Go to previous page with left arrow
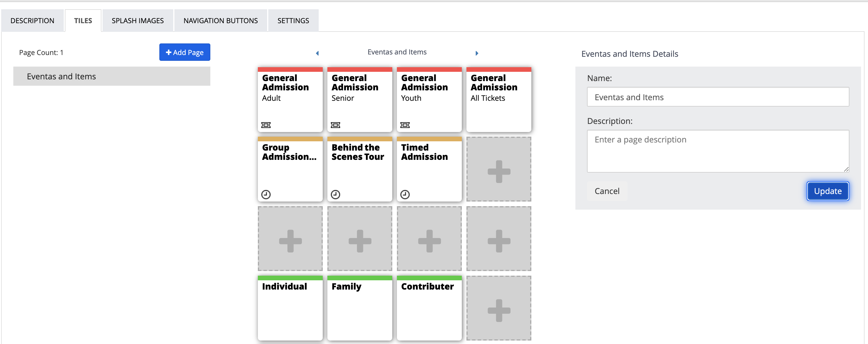The height and width of the screenshot is (344, 868). 317,53
